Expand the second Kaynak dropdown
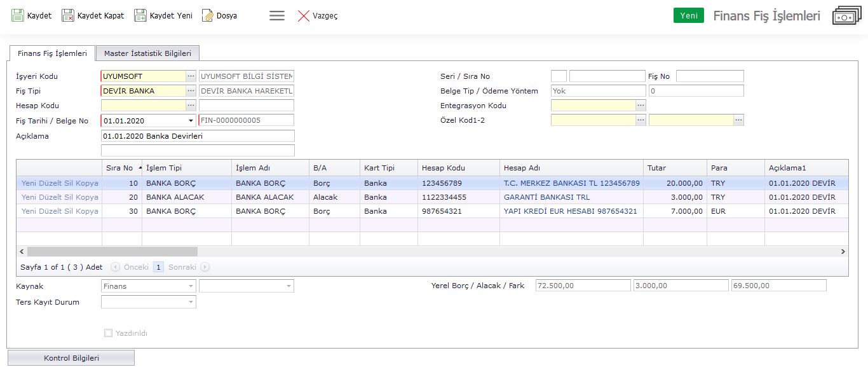The image size is (868, 367). [x=288, y=286]
